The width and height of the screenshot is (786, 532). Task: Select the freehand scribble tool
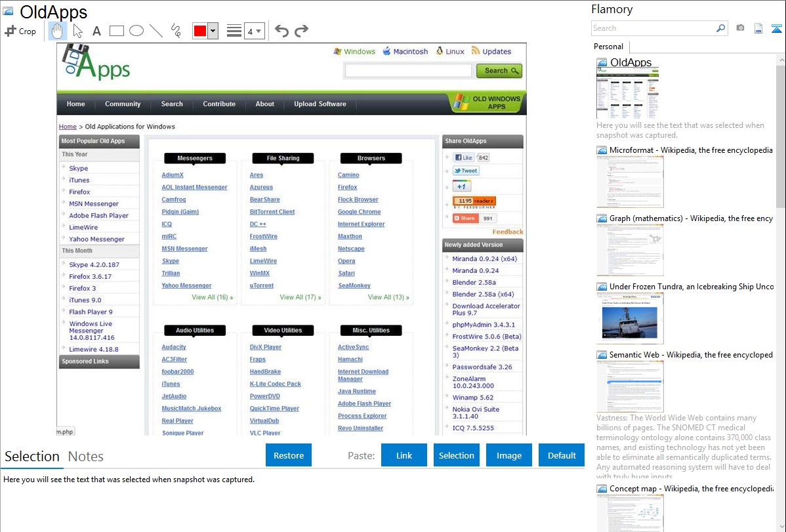[x=176, y=31]
